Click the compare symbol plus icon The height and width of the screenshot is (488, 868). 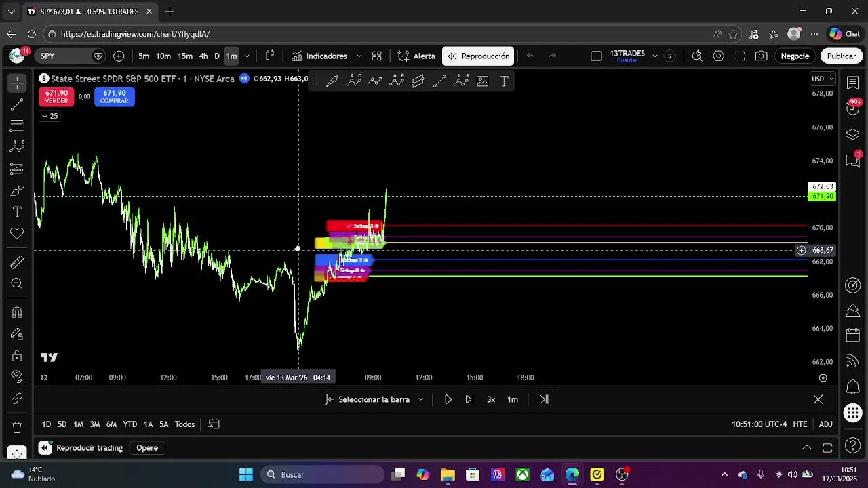[119, 56]
